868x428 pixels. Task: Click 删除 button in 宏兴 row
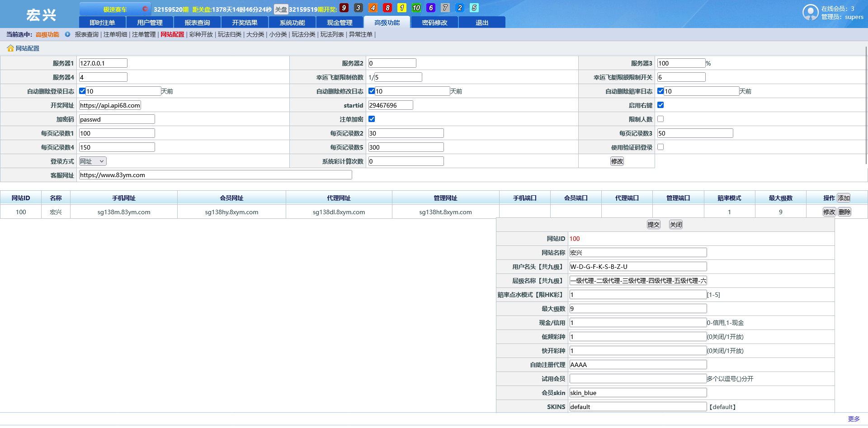click(844, 212)
